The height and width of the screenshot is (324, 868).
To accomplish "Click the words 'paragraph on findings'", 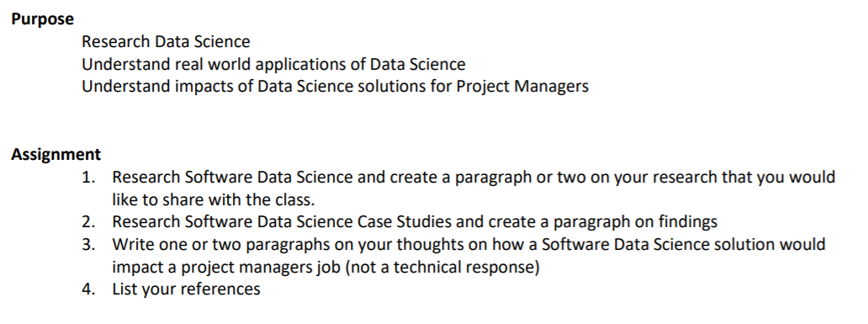I will [x=635, y=222].
